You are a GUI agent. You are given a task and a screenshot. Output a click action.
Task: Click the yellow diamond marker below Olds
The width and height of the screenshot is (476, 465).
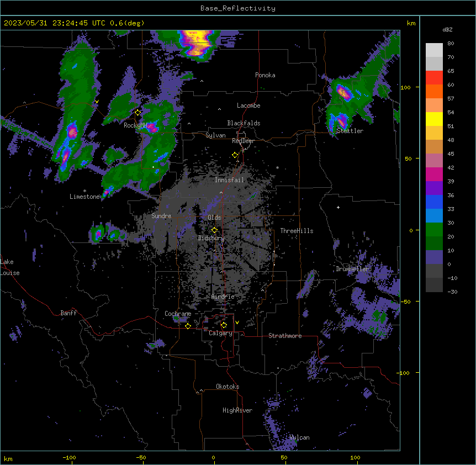214,230
